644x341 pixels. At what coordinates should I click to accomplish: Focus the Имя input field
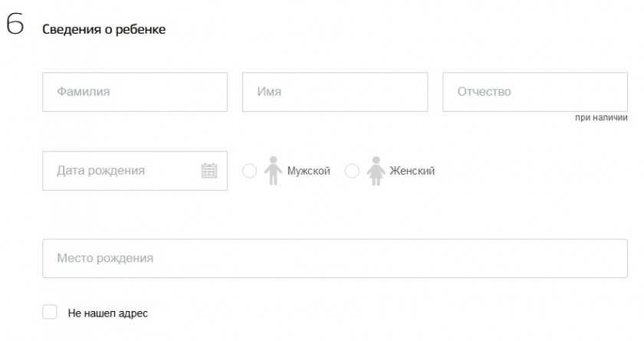point(335,92)
